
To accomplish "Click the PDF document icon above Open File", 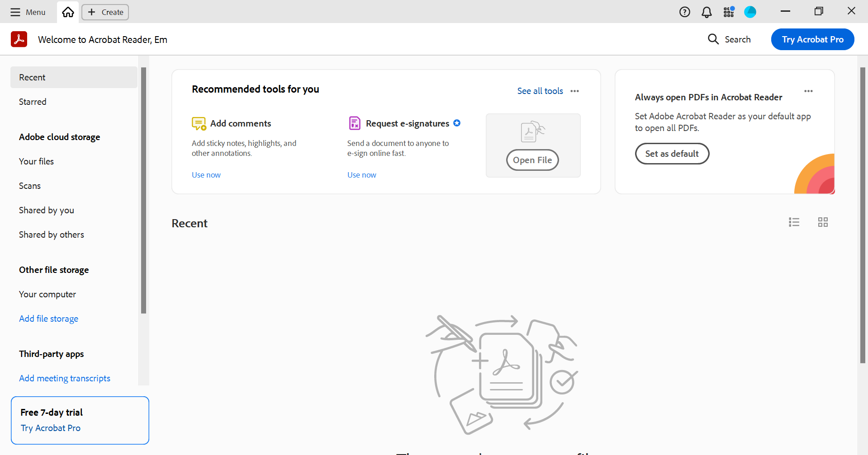I will click(x=532, y=131).
